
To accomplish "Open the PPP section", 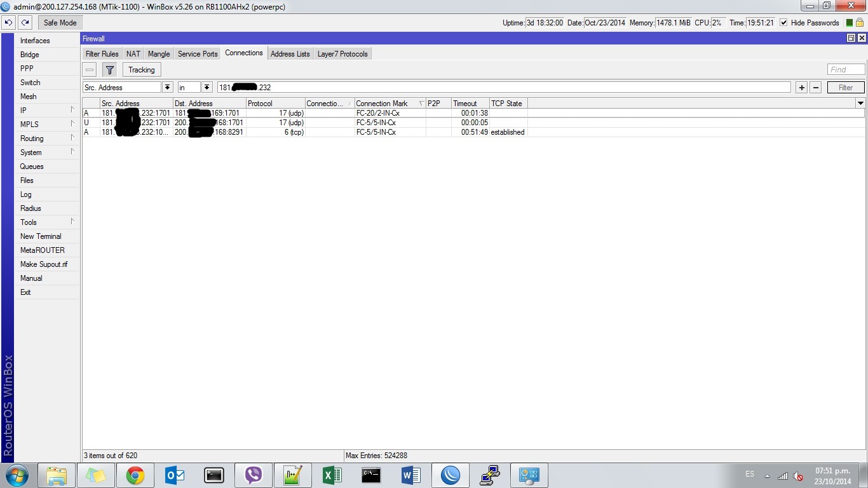I will pos(27,69).
